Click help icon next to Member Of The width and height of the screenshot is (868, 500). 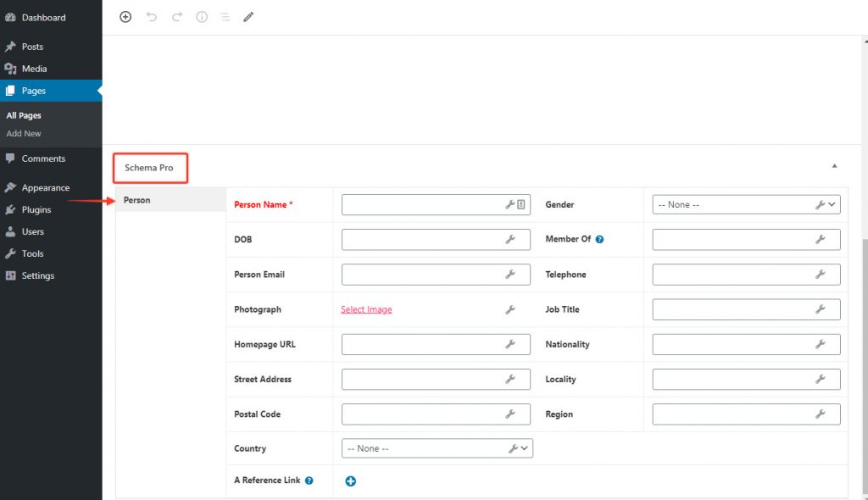[x=599, y=240]
